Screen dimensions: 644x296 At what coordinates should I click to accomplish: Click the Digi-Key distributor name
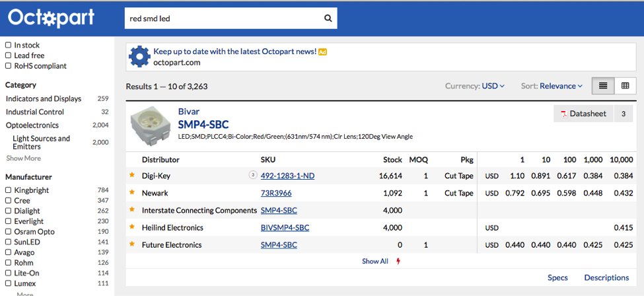156,176
